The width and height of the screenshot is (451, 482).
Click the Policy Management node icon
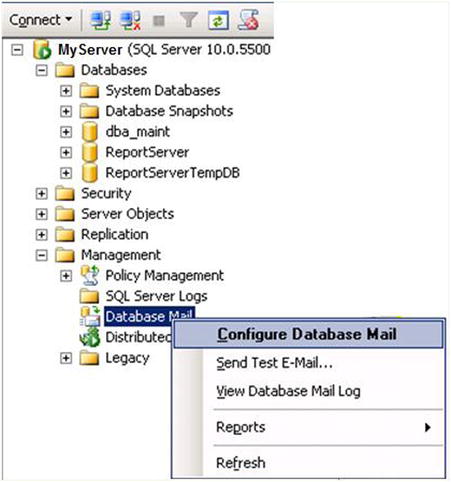coord(90,275)
